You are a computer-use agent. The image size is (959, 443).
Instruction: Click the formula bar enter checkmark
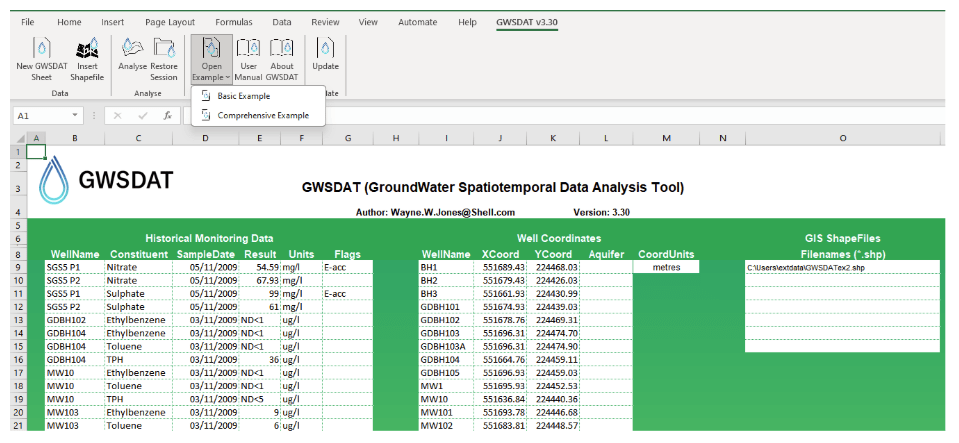click(x=143, y=115)
